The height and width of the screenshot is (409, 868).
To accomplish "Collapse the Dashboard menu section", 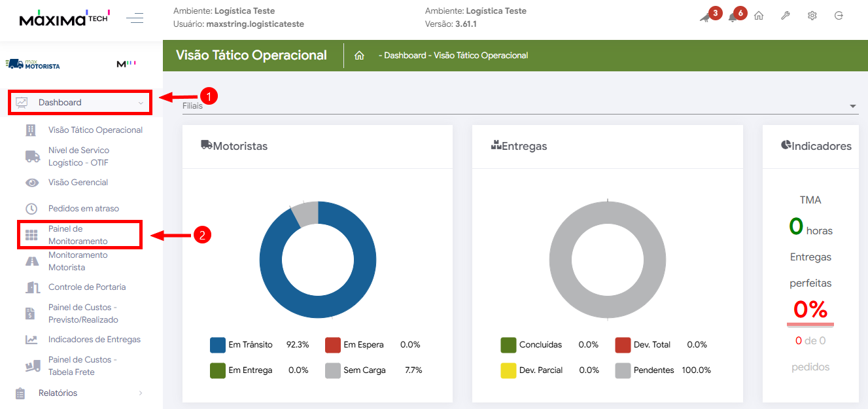I will click(x=80, y=103).
